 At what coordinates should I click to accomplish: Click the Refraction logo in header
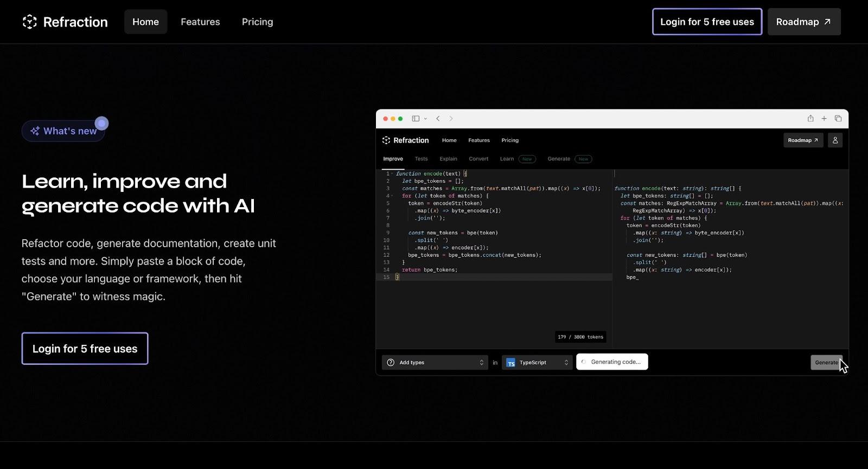(x=65, y=22)
